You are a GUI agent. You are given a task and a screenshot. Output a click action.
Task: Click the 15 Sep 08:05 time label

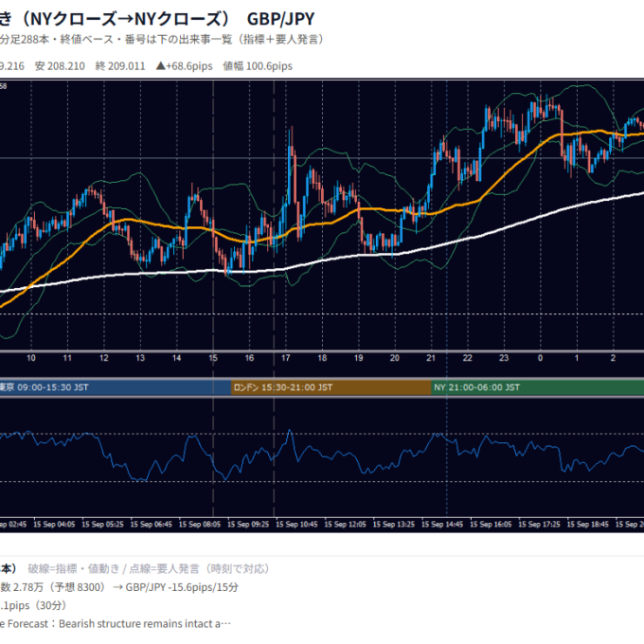[x=200, y=525]
